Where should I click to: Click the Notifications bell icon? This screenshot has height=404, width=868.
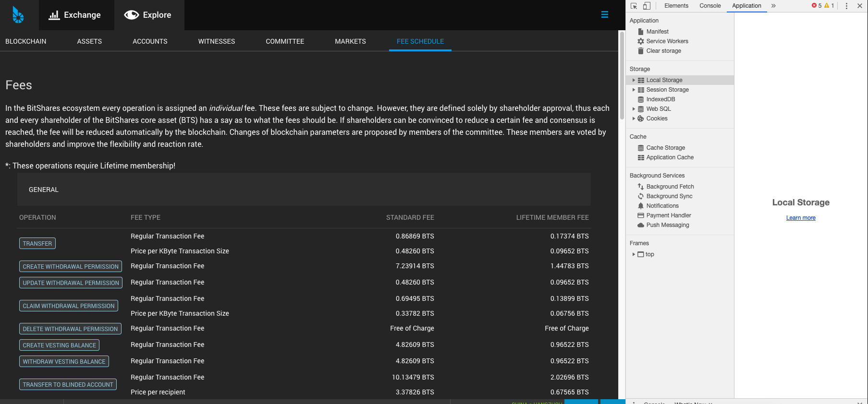coord(641,206)
